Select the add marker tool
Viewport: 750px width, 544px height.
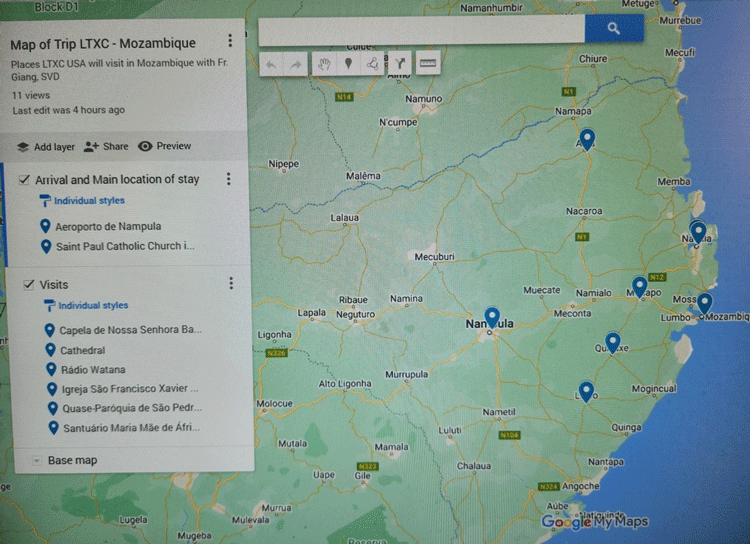click(348, 64)
